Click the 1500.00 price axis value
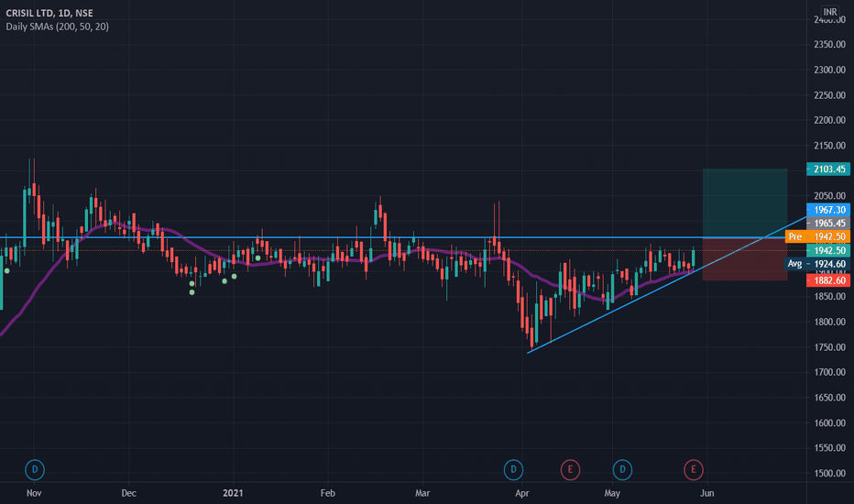 [x=829, y=473]
